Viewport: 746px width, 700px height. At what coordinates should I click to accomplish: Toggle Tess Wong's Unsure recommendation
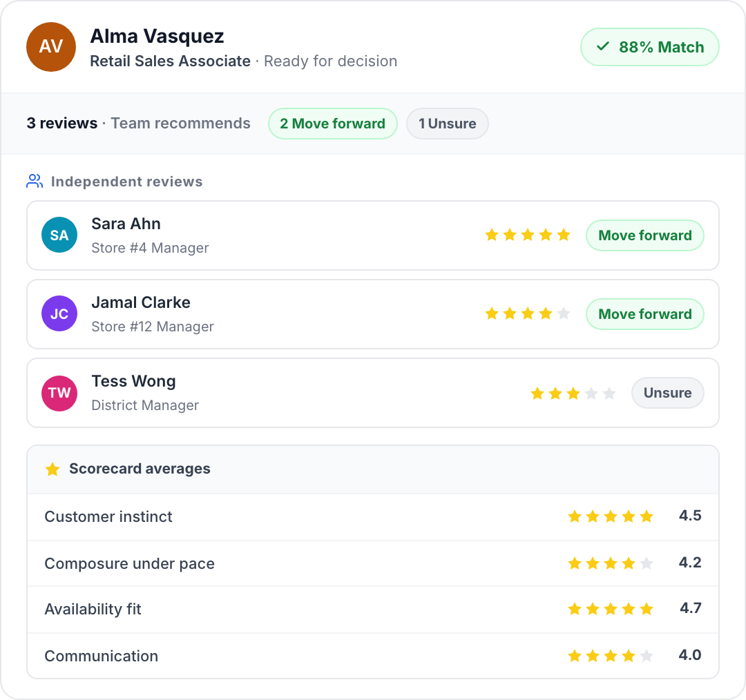click(667, 393)
